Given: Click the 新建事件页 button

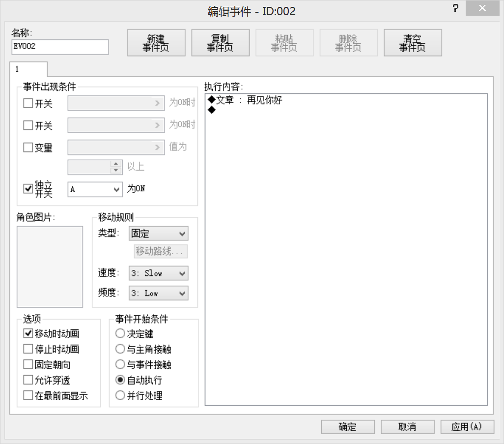Looking at the screenshot, I should click(156, 43).
